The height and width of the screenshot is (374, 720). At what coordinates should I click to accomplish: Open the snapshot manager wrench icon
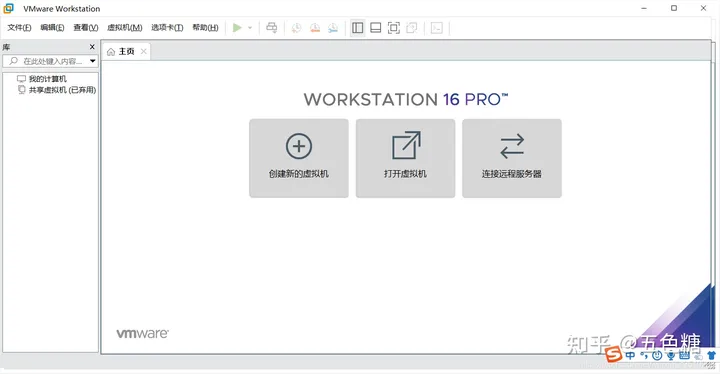[333, 28]
